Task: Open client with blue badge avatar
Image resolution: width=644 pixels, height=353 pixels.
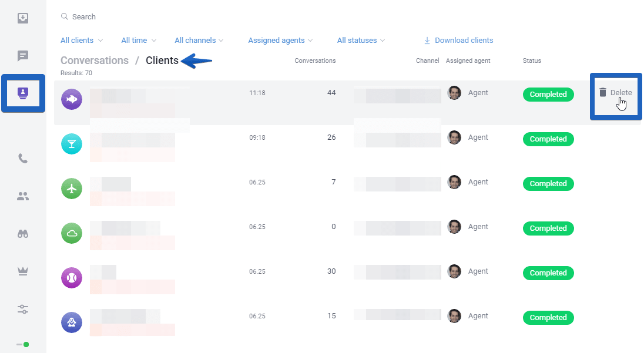Action: 72,322
